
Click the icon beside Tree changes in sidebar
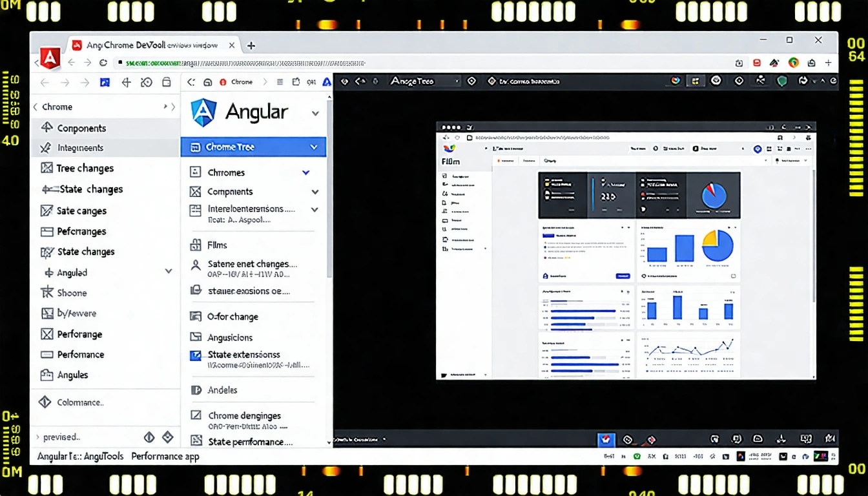pyautogui.click(x=46, y=168)
